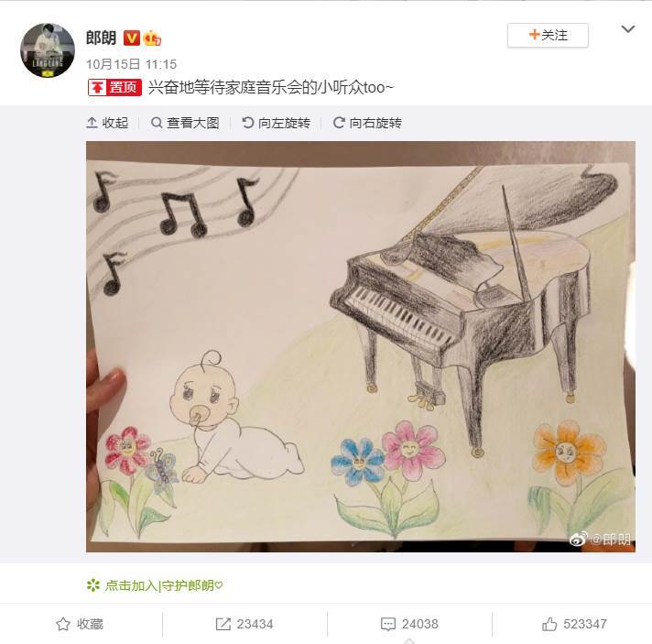Screen dimensions: 652x644
Task: Click the crown membership badge icon
Action: [x=152, y=38]
